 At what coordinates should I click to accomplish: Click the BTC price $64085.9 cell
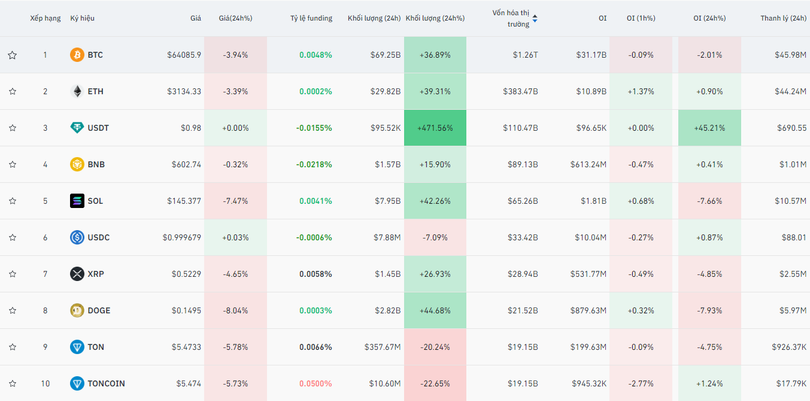(184, 55)
